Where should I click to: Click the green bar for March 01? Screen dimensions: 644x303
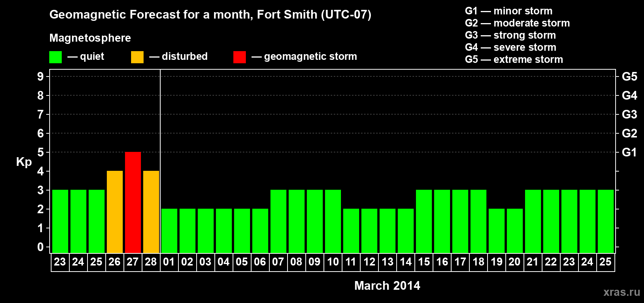[x=169, y=231]
